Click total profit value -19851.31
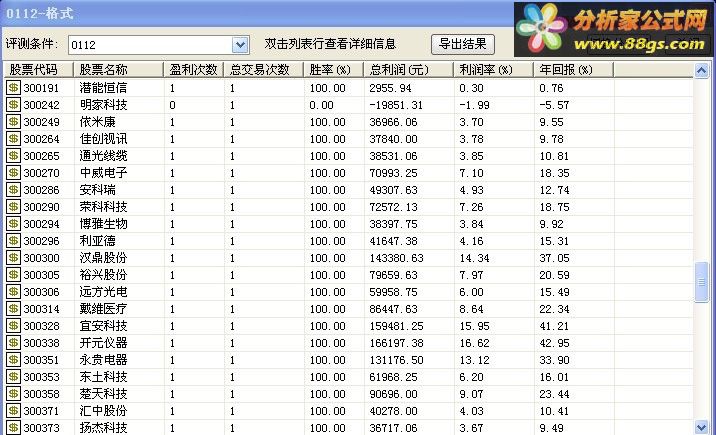 click(396, 105)
